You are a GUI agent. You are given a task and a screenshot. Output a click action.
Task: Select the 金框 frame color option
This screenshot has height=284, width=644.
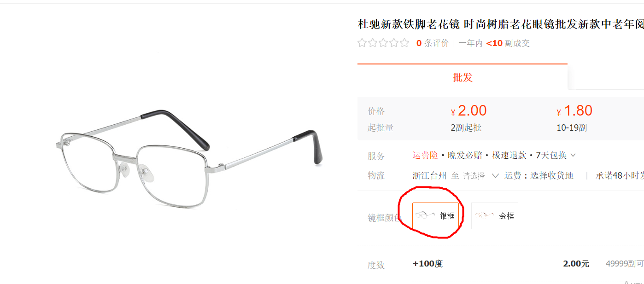495,215
